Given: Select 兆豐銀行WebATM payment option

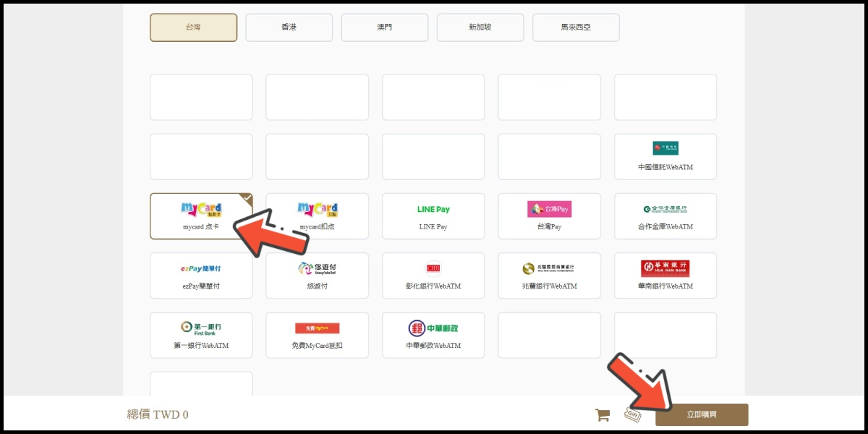Looking at the screenshot, I should [550, 275].
